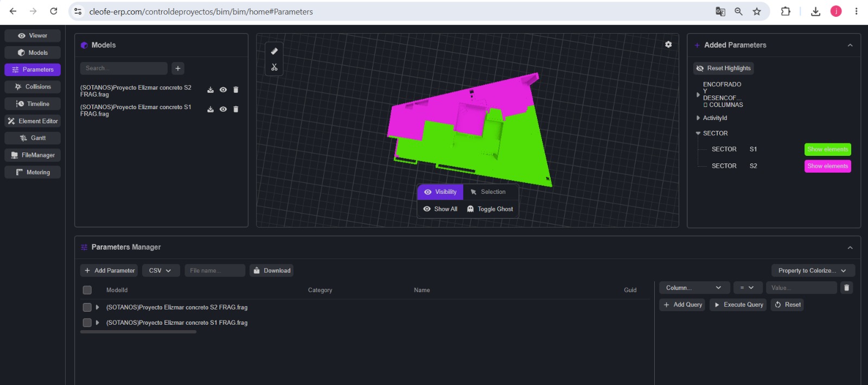Bookmark this page with the star icon
The image size is (868, 385).
click(x=757, y=11)
